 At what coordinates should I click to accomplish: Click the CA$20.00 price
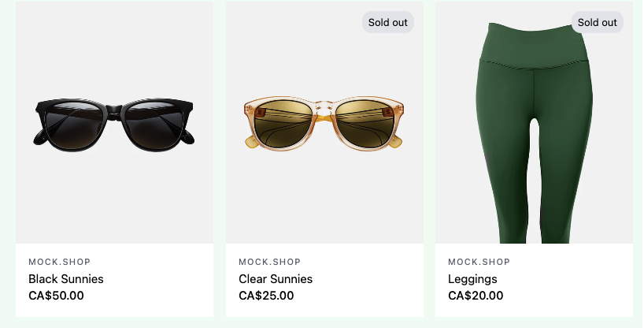click(x=476, y=296)
